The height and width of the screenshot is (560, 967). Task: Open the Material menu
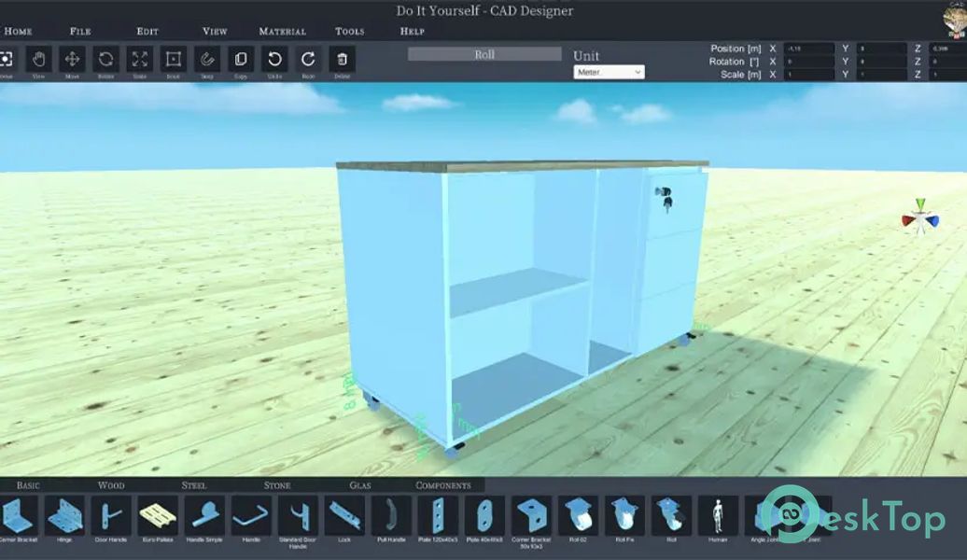(282, 31)
